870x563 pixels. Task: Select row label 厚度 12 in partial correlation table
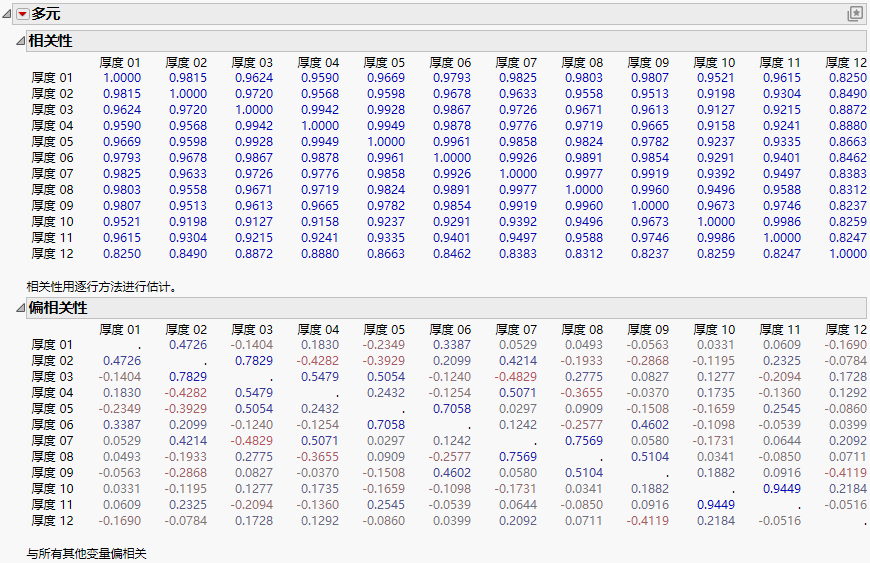point(52,520)
